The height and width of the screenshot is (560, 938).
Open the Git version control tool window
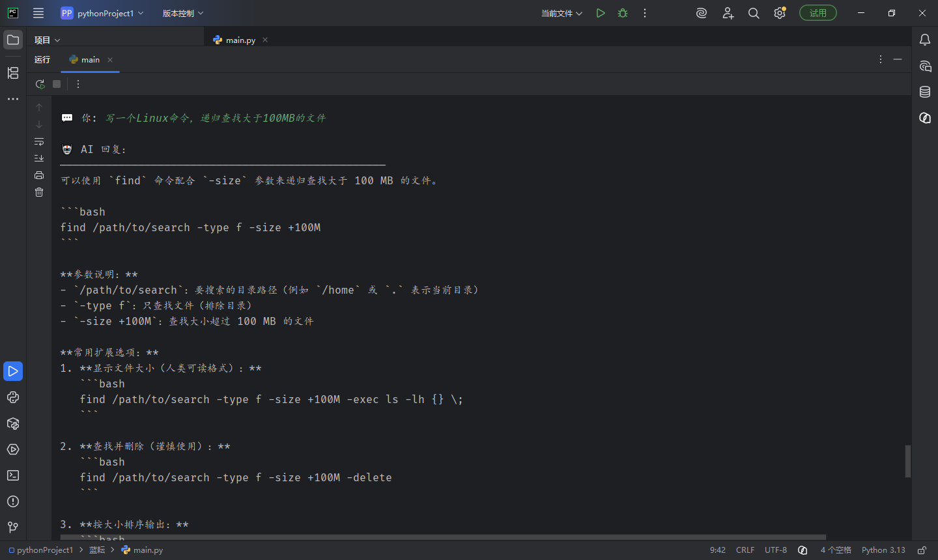pos(13,527)
